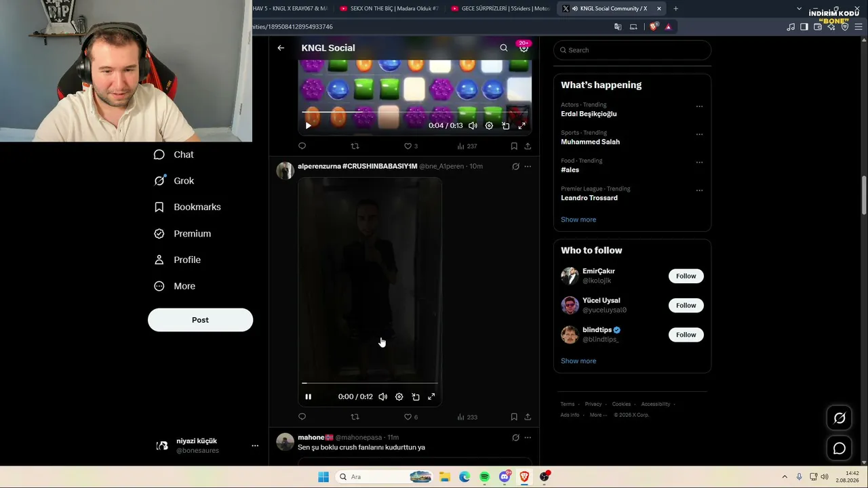Open more options for Muhammed Salah trend

(x=699, y=134)
